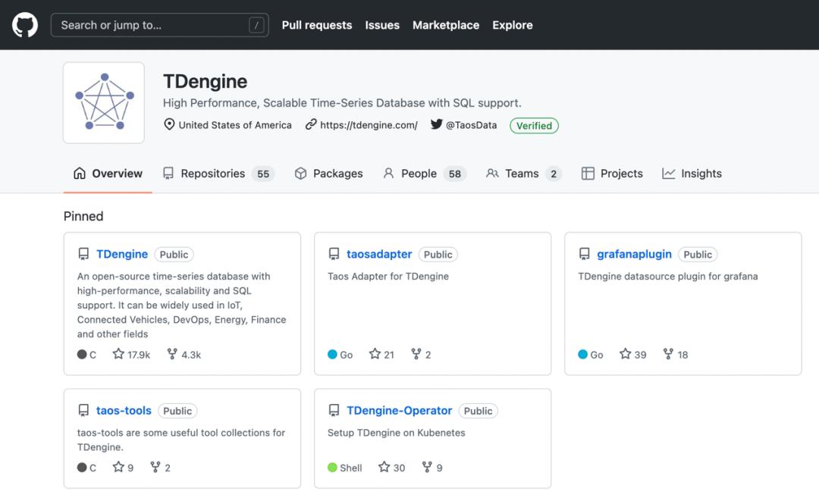
Task: Go to Marketplace in the header
Action: pyautogui.click(x=446, y=25)
